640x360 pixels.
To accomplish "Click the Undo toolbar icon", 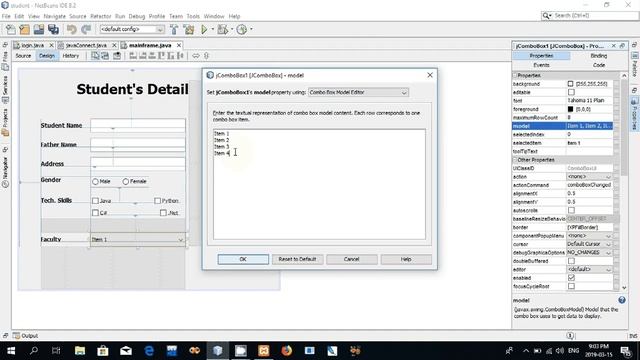I will (x=71, y=29).
